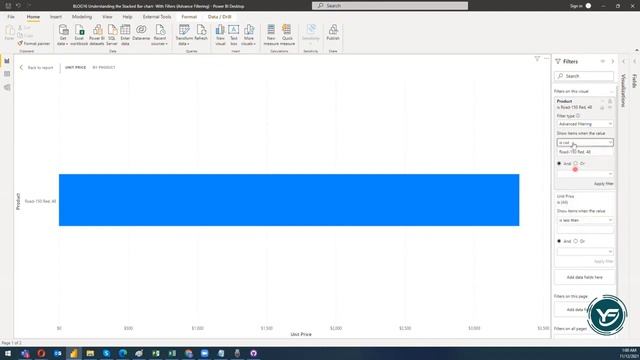
Task: Open second condition dropdown for Product
Action: (585, 174)
